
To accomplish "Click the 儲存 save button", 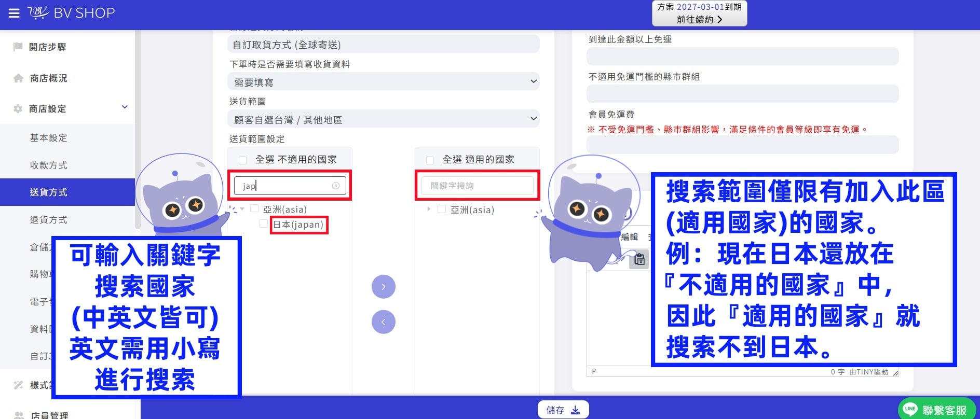I will tap(563, 410).
